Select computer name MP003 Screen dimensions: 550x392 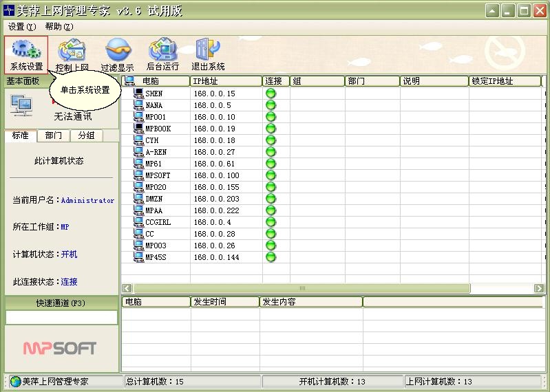pyautogui.click(x=156, y=246)
